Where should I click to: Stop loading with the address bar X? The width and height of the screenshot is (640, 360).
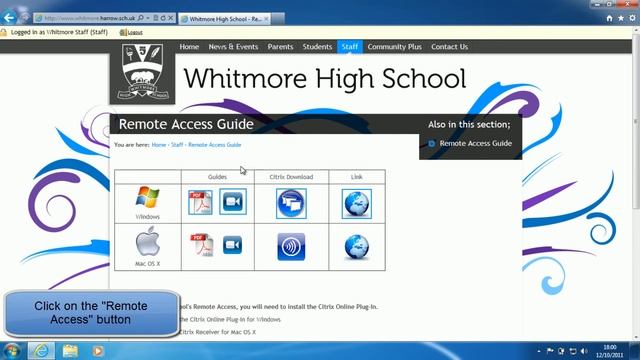click(x=171, y=18)
